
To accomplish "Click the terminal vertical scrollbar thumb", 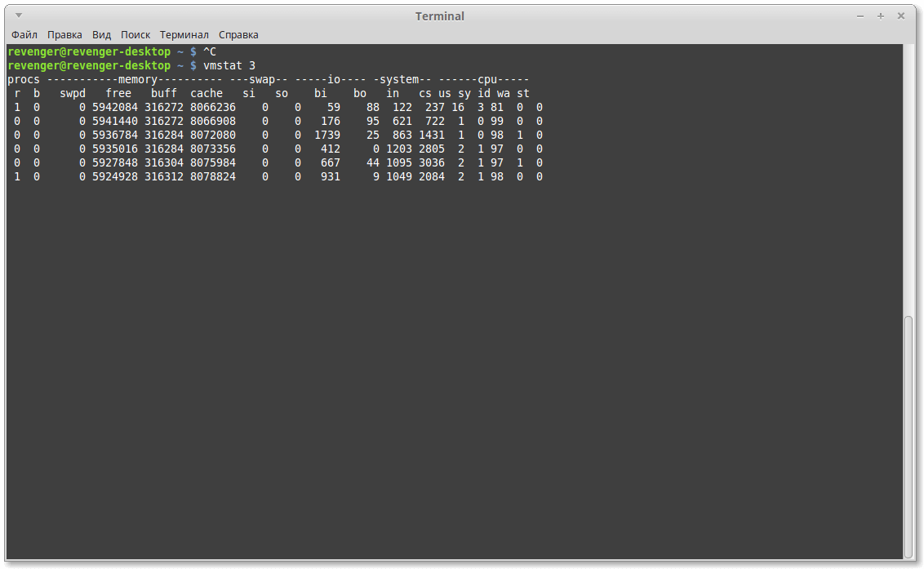I will [908, 437].
